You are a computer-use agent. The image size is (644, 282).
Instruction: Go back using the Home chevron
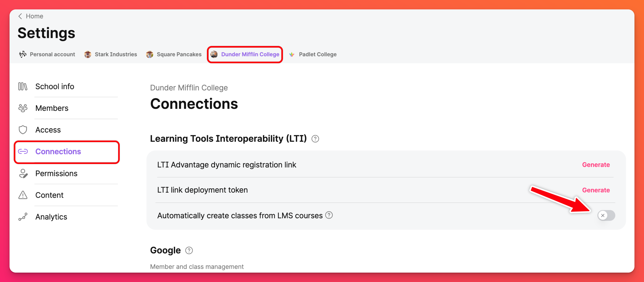20,16
